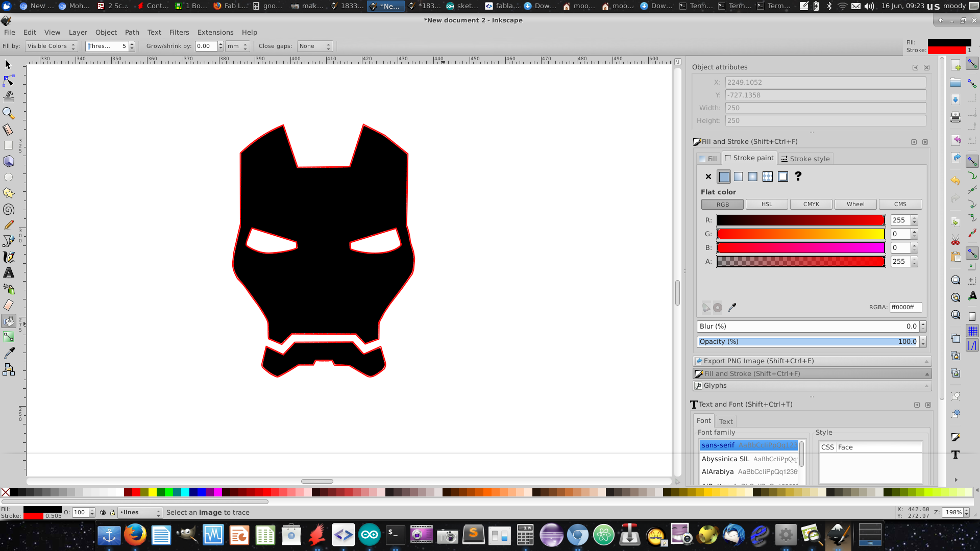Click the Print document icon
This screenshot has width=980, height=551.
[955, 117]
